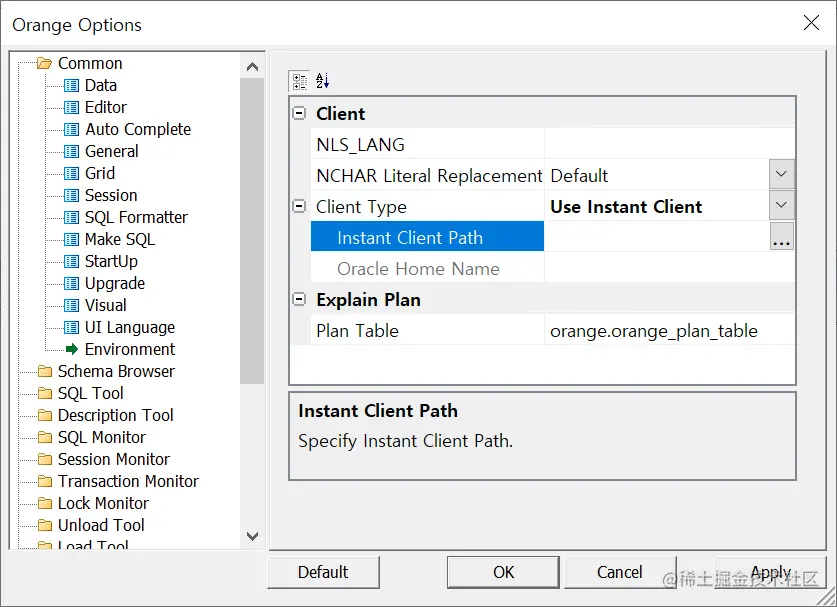This screenshot has width=837, height=607.
Task: Open the General options page
Action: pos(112,152)
